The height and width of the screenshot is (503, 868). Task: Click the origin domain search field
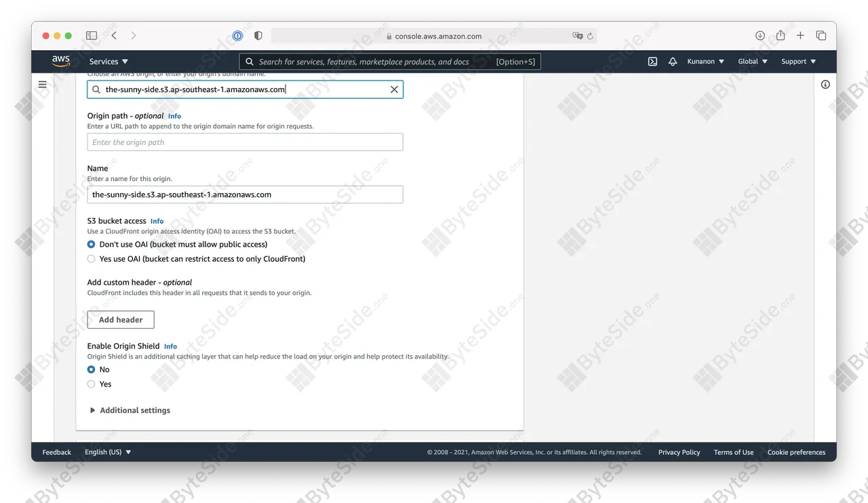[245, 89]
